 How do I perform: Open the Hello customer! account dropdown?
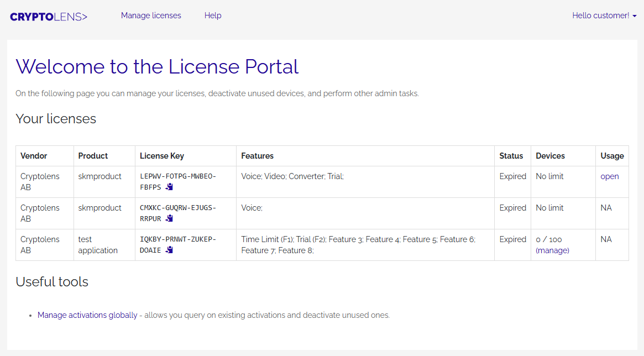pos(604,15)
